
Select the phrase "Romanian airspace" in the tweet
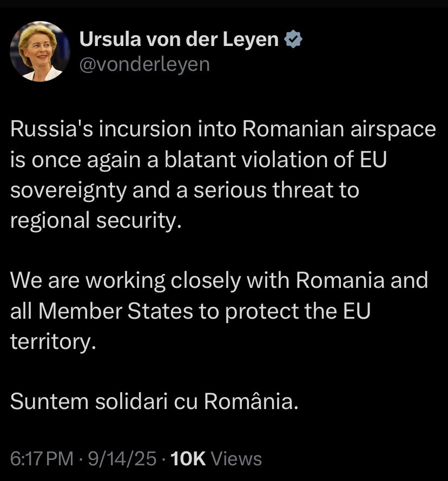[339, 129]
